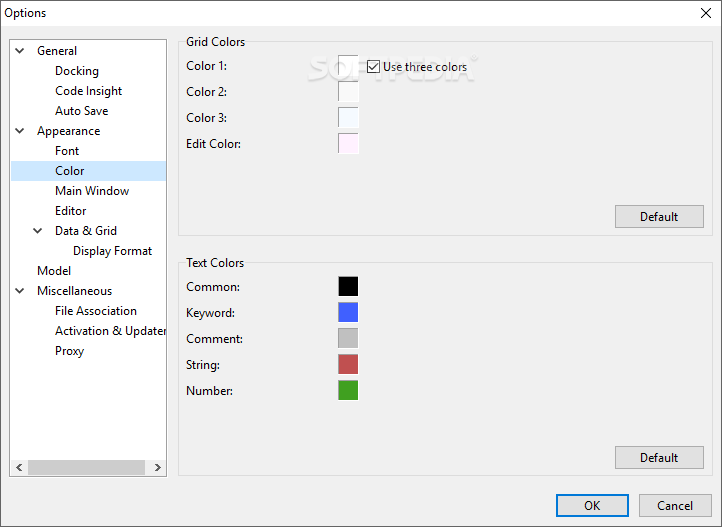Change the Color 3 swatch
This screenshot has height=527, width=722.
coord(348,118)
